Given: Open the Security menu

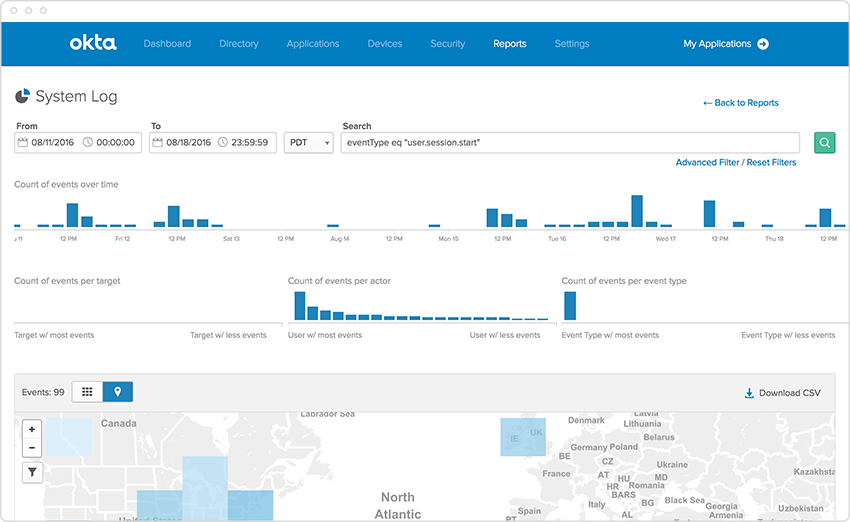Looking at the screenshot, I should coord(447,44).
